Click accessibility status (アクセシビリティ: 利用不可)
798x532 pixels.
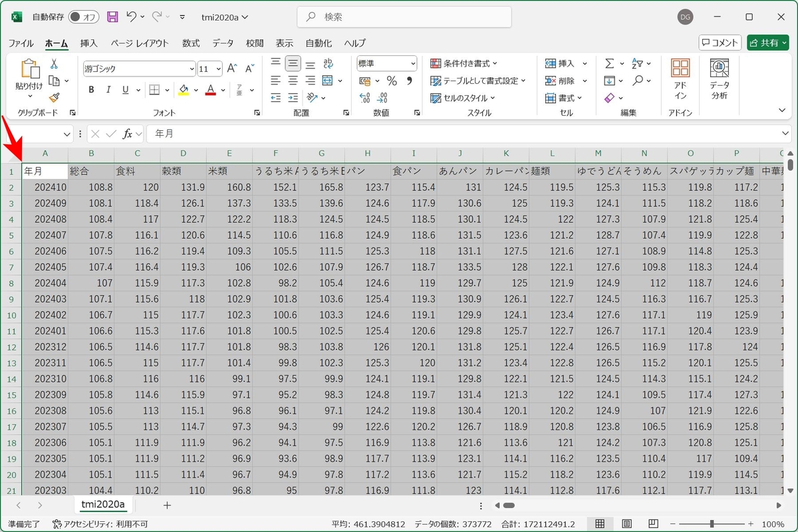(x=100, y=524)
